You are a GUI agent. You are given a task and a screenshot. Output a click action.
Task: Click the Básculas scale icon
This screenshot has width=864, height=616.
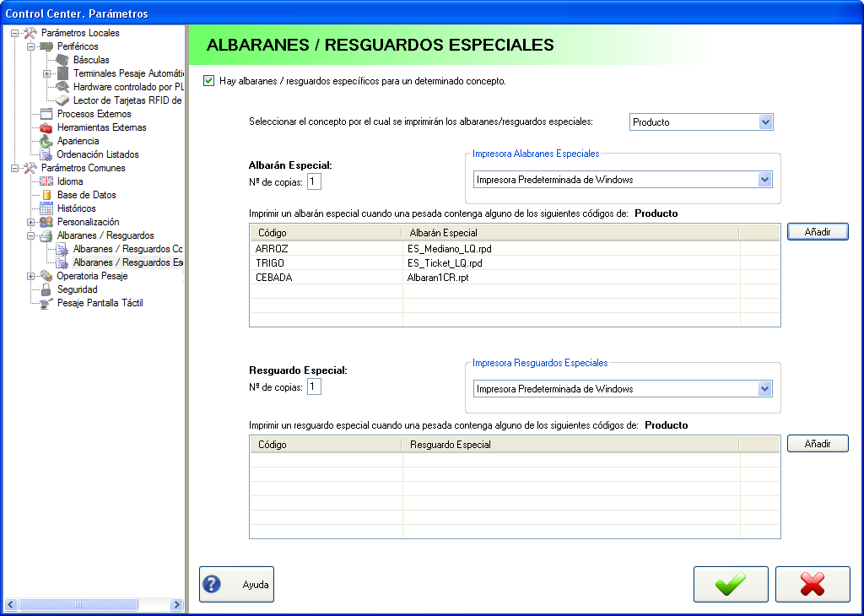tap(62, 60)
